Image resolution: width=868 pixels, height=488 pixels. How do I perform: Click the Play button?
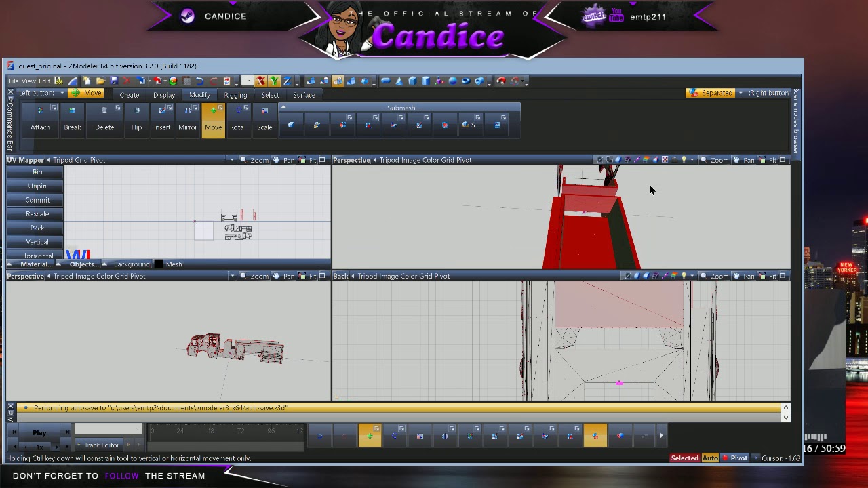pos(39,432)
